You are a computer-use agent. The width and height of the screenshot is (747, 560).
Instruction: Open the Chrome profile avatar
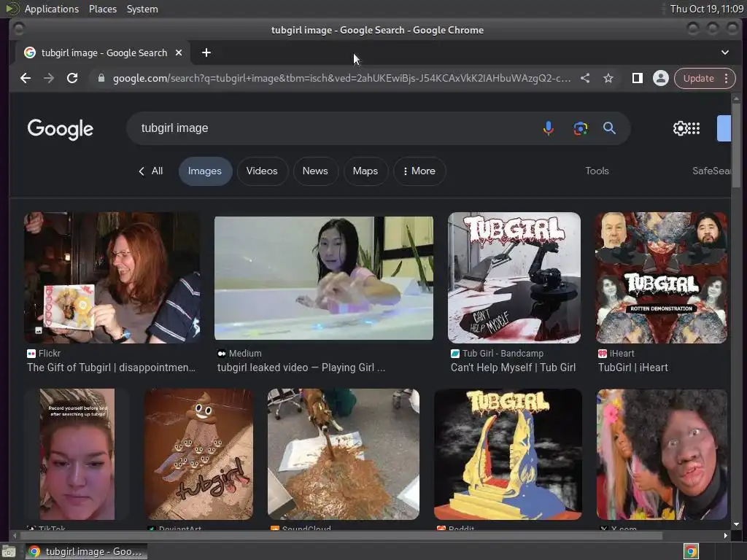(x=661, y=78)
